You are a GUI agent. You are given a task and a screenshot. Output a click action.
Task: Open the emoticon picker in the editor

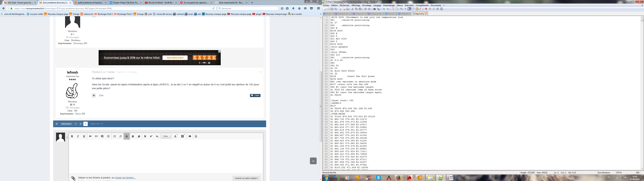pyautogui.click(x=108, y=136)
